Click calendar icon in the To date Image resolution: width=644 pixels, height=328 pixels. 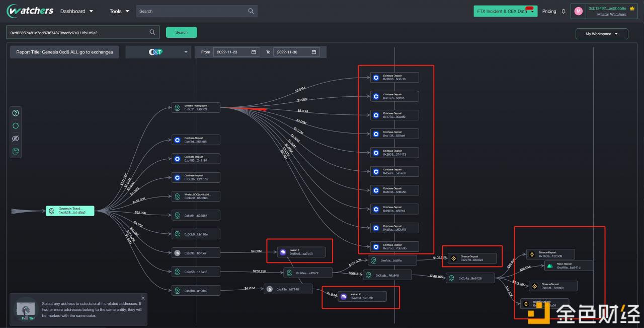pos(314,52)
